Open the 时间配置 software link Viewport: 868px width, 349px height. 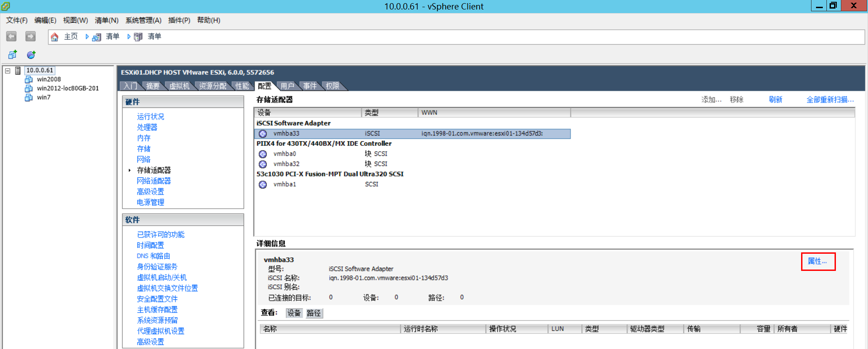151,246
